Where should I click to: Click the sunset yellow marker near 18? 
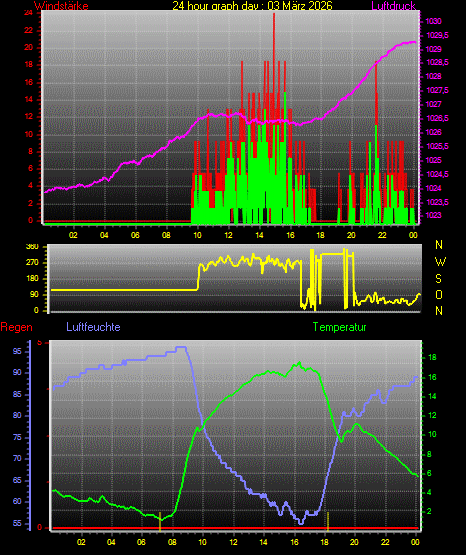coord(328,521)
